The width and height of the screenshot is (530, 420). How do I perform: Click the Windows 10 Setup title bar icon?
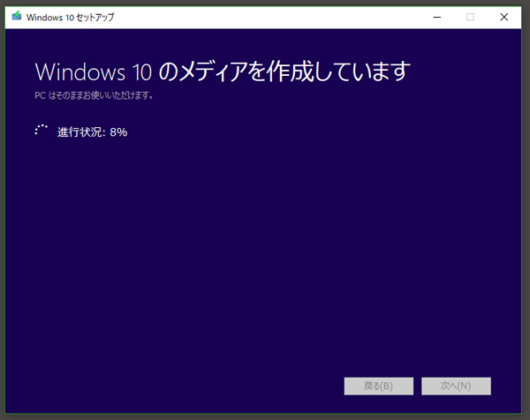(17, 16)
